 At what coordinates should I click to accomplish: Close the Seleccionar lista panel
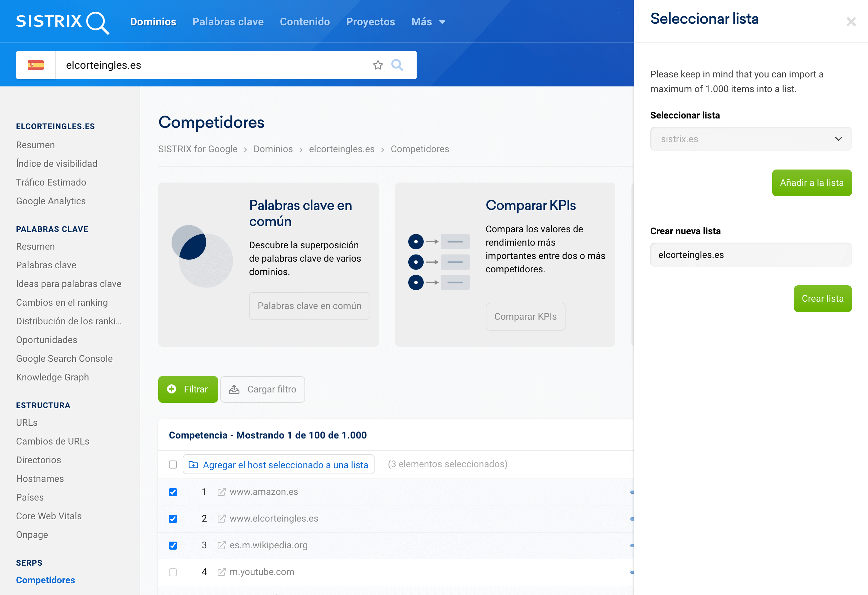[851, 22]
